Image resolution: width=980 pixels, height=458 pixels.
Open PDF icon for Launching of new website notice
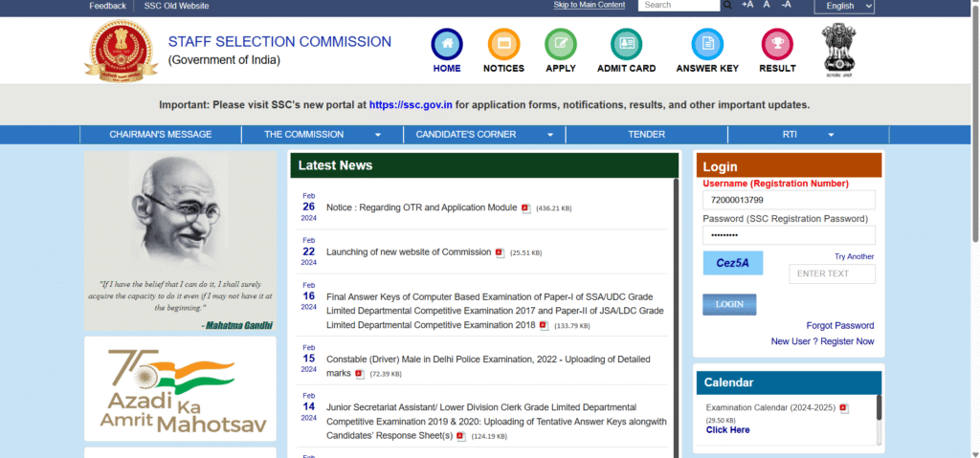(x=500, y=253)
